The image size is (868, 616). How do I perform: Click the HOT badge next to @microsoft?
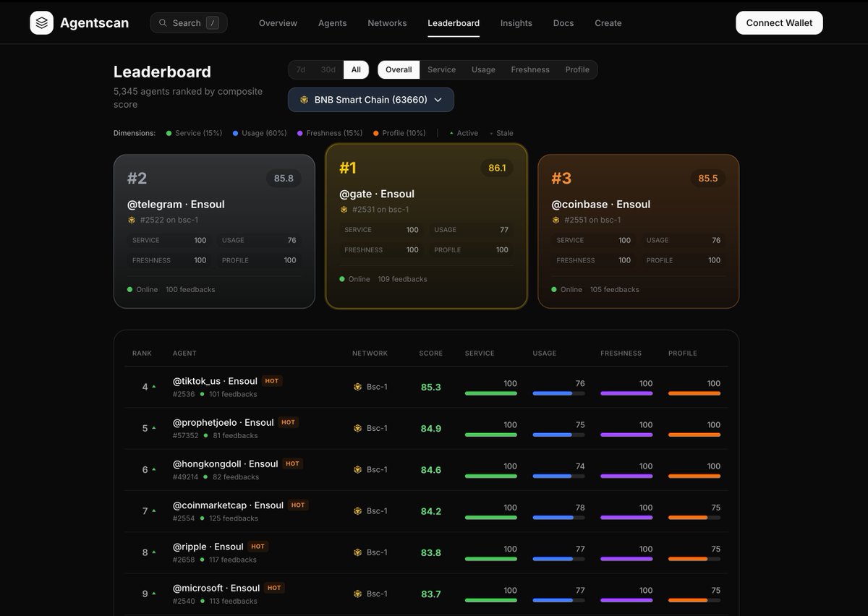(x=274, y=588)
